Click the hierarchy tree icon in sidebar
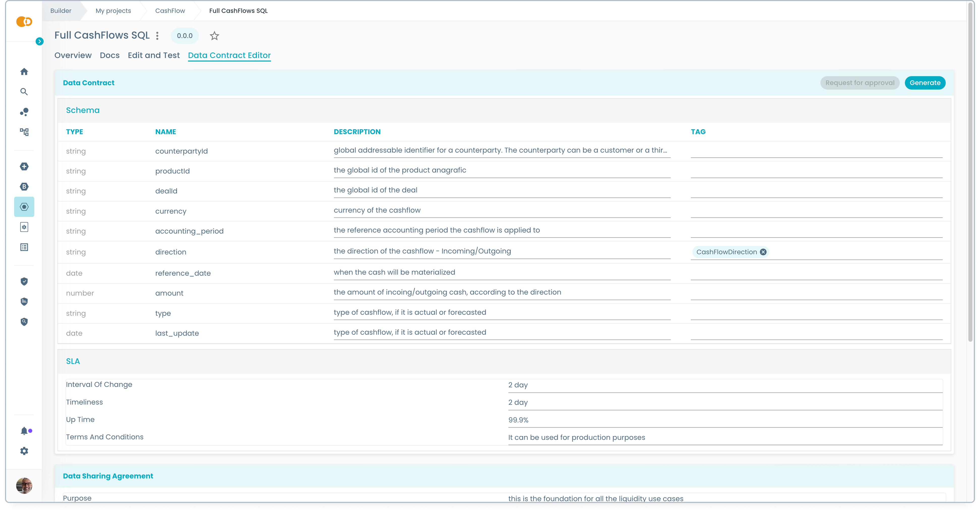Viewport: 980px width, 513px height. pyautogui.click(x=24, y=132)
